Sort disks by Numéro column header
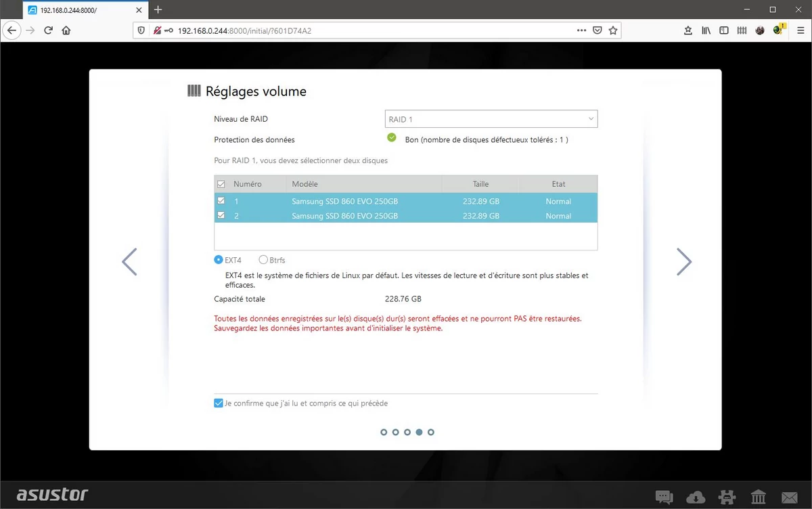 coord(248,184)
